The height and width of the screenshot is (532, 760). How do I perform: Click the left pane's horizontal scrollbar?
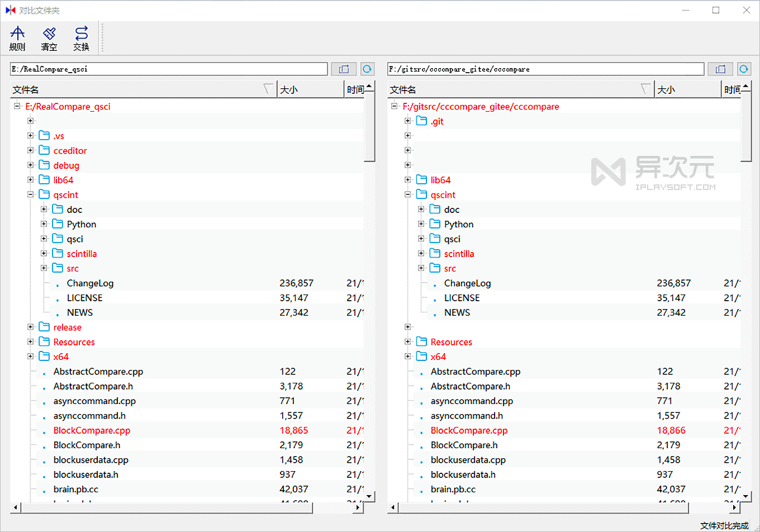[x=168, y=507]
